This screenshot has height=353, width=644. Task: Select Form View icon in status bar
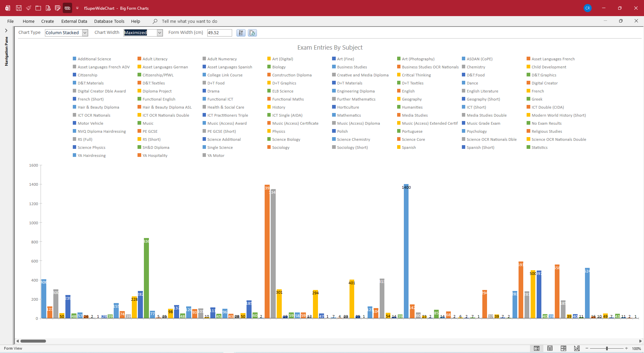coord(537,348)
